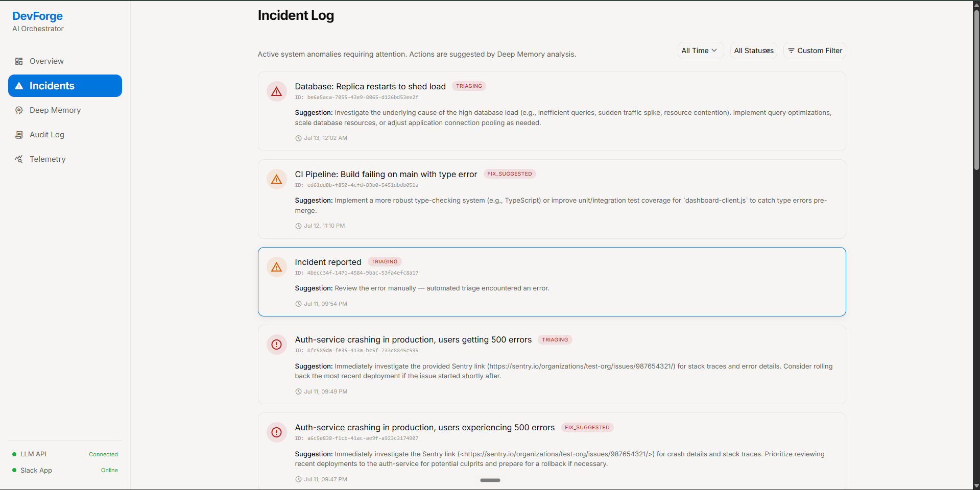
Task: Click the Database replica incident warning icon
Action: click(x=277, y=91)
